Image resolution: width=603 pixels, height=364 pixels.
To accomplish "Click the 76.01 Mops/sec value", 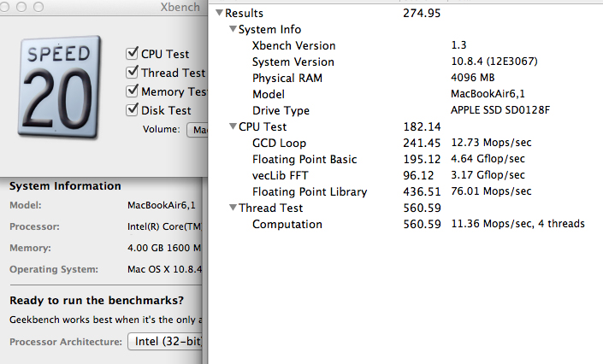I will [491, 191].
